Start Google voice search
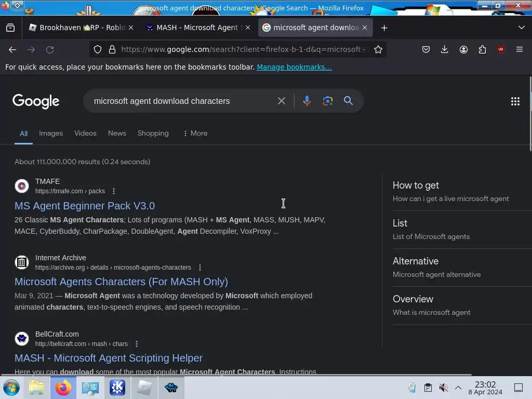Screen dimensions: 532x399 pos(307,101)
